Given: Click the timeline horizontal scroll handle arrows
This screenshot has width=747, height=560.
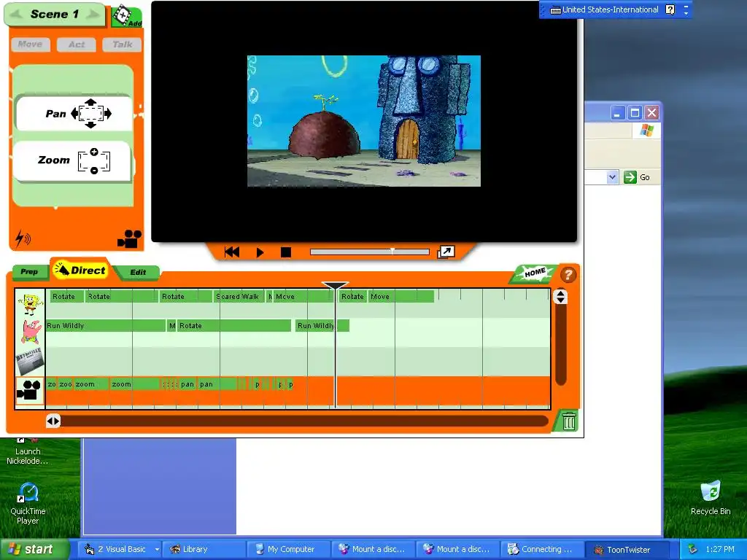Looking at the screenshot, I should (x=53, y=421).
